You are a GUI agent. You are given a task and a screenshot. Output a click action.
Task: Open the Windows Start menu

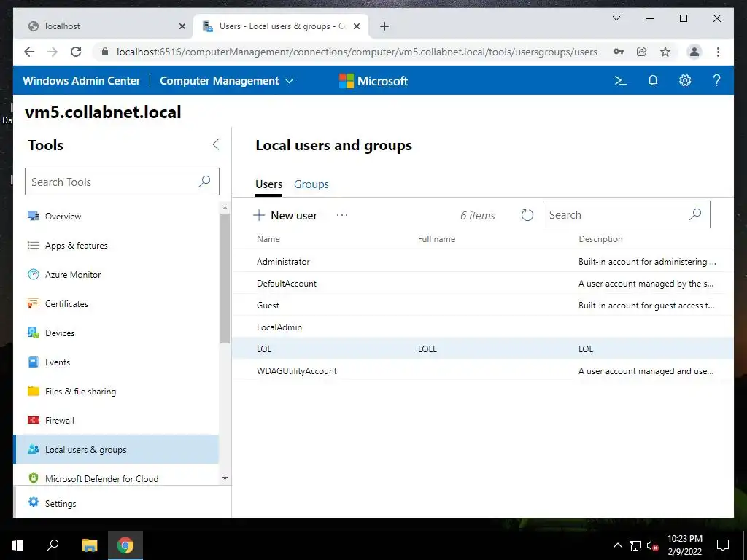(18, 545)
